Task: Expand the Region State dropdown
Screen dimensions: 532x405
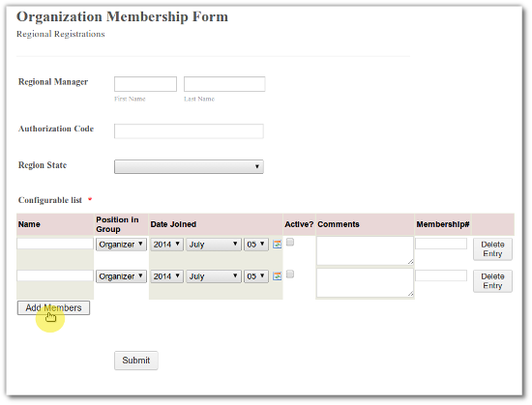Action: click(189, 166)
